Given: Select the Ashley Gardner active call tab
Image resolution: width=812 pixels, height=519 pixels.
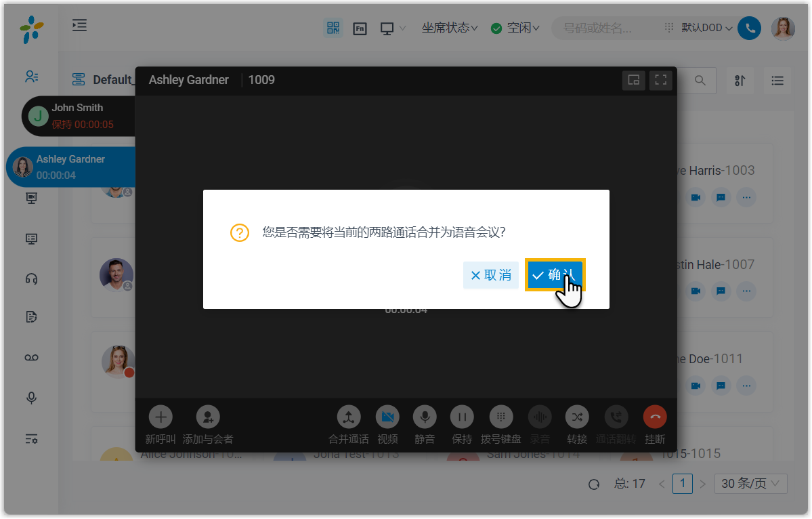Looking at the screenshot, I should pos(71,167).
